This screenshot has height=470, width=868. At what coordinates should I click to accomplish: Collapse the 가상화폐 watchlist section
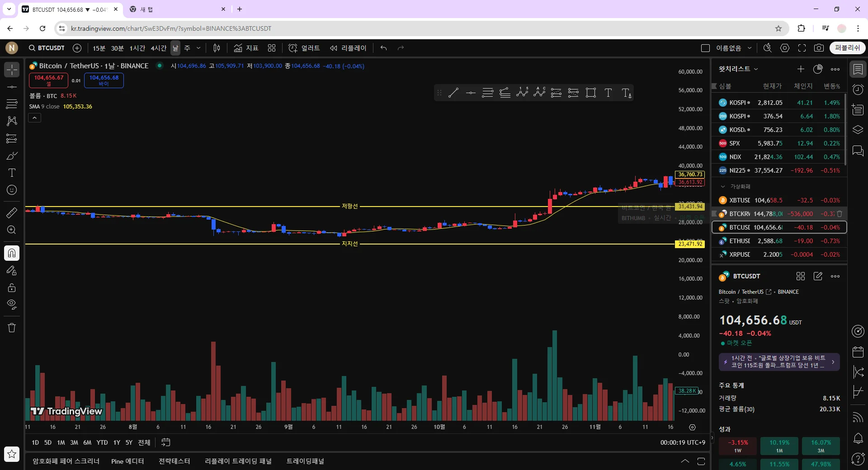point(722,187)
